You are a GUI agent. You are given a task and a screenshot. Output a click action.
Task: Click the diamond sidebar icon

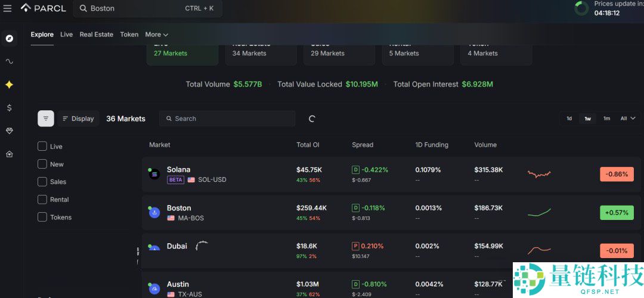(x=9, y=131)
